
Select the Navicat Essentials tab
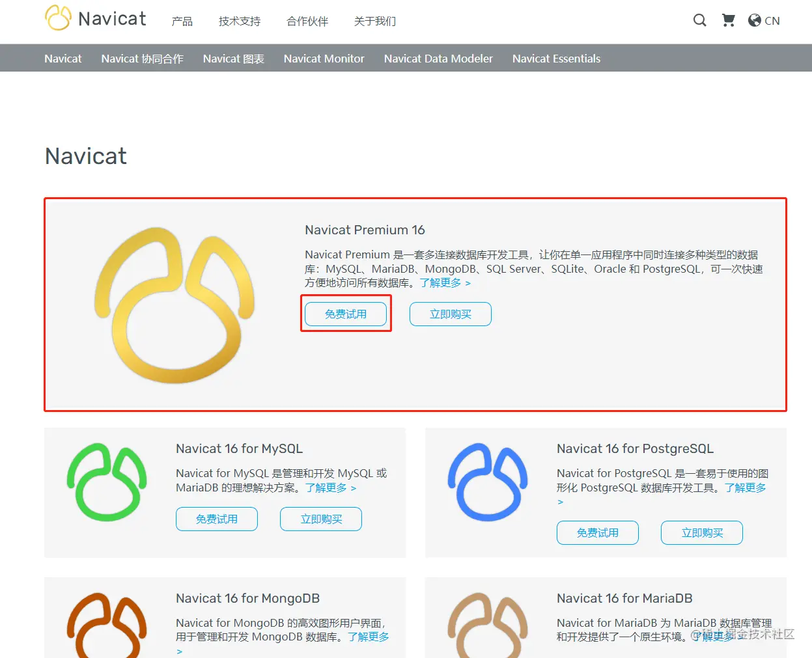pos(557,59)
